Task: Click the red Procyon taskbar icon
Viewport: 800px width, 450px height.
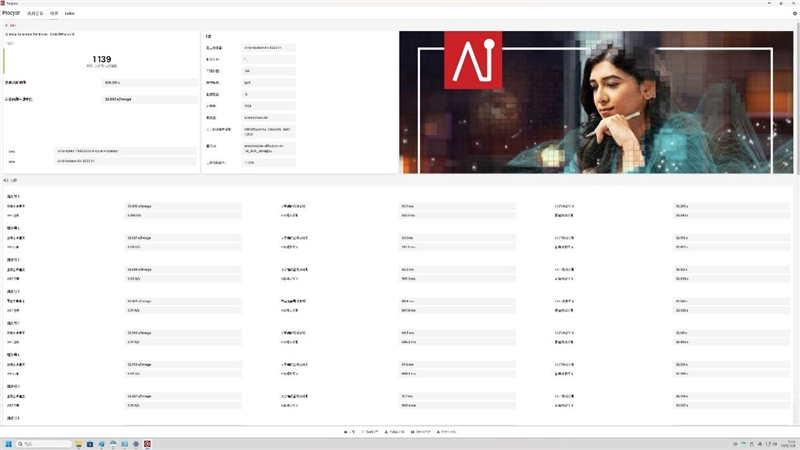Action: [147, 443]
